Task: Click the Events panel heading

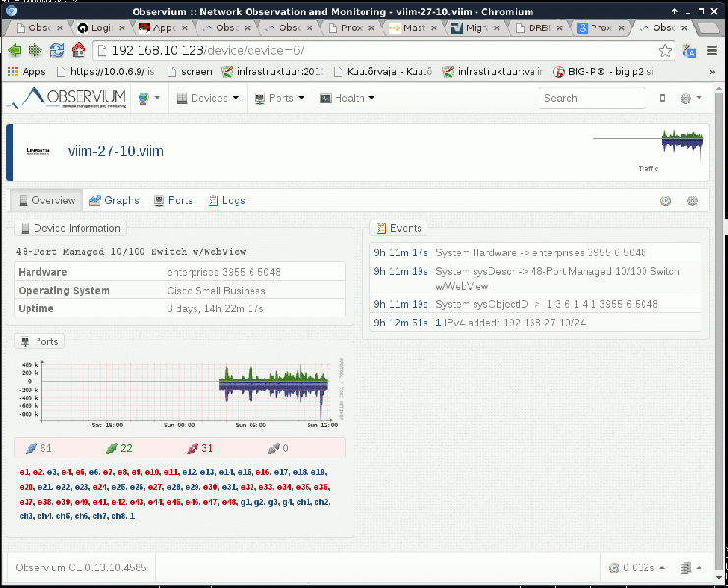Action: pos(399,228)
